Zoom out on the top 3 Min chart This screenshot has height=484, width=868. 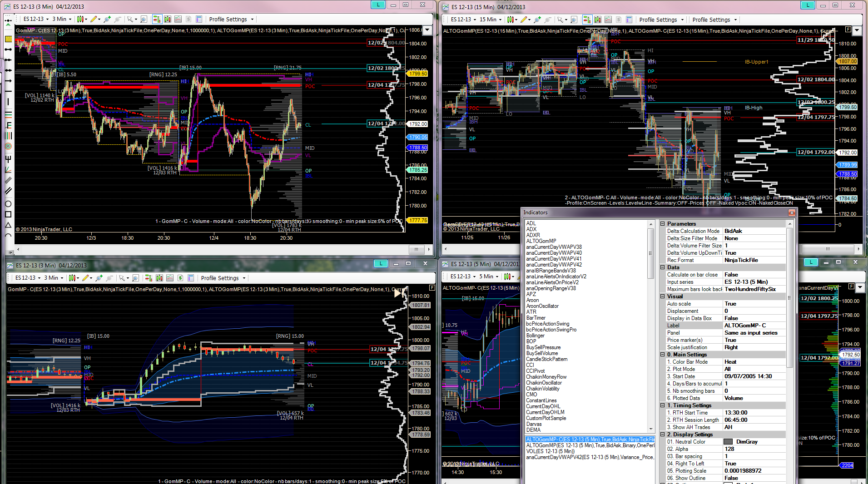click(118, 19)
